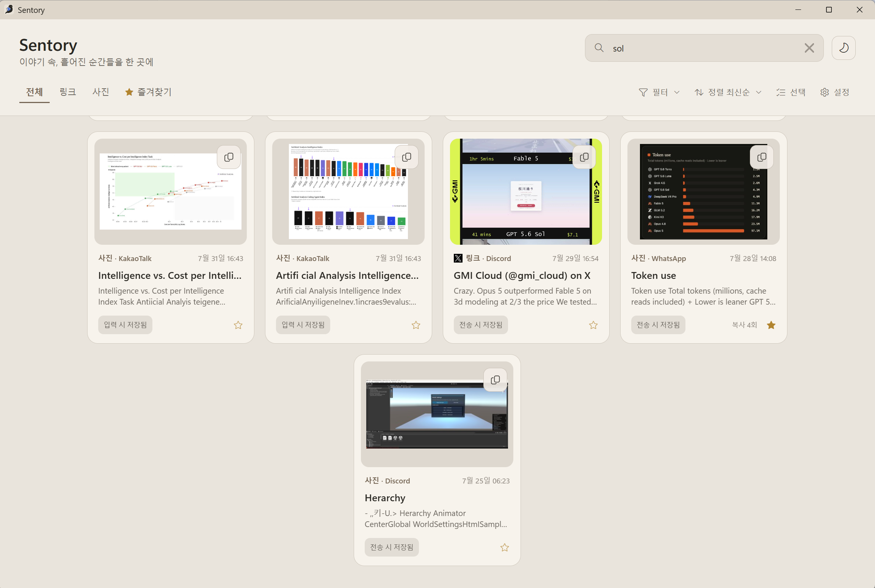Viewport: 875px width, 588px height.
Task: Click the 'Token use Total tokens' description
Action: click(x=703, y=296)
